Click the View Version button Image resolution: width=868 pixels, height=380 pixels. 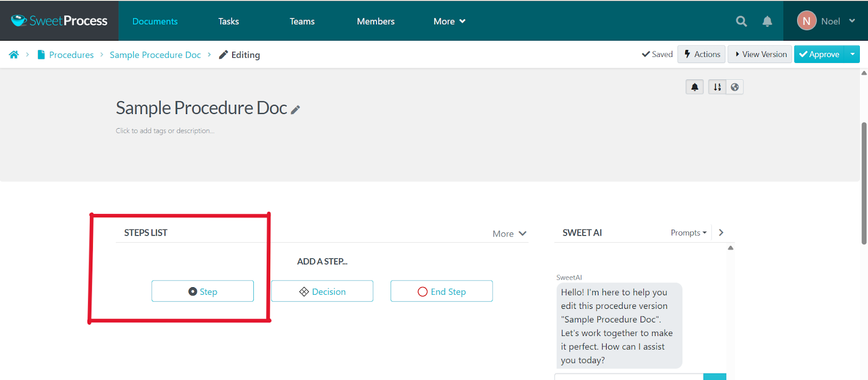tap(761, 54)
